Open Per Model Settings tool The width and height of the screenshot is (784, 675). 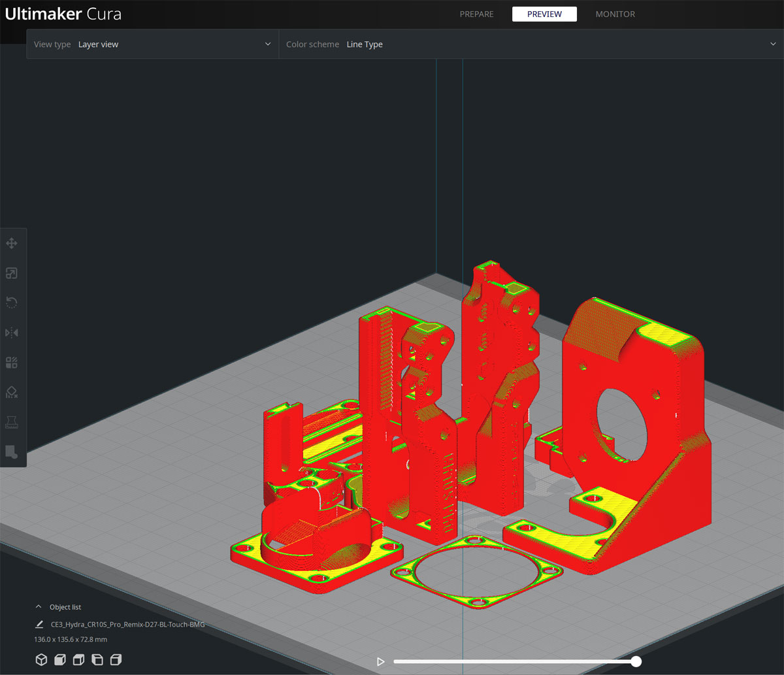coord(11,362)
